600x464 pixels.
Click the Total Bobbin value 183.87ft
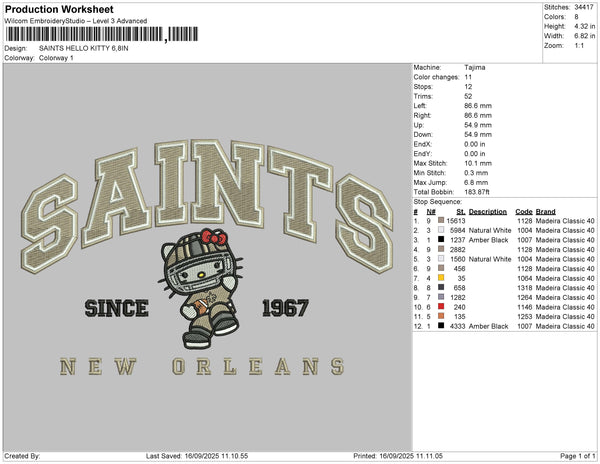tap(477, 192)
